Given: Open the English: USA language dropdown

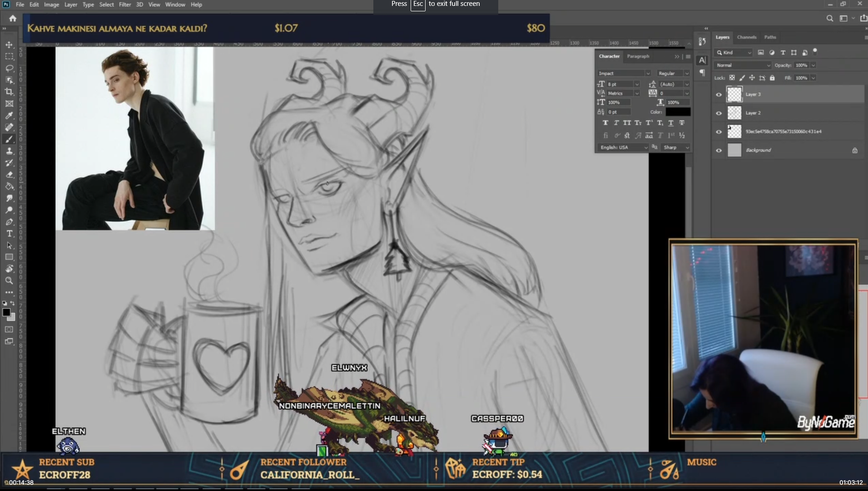Looking at the screenshot, I should (623, 147).
